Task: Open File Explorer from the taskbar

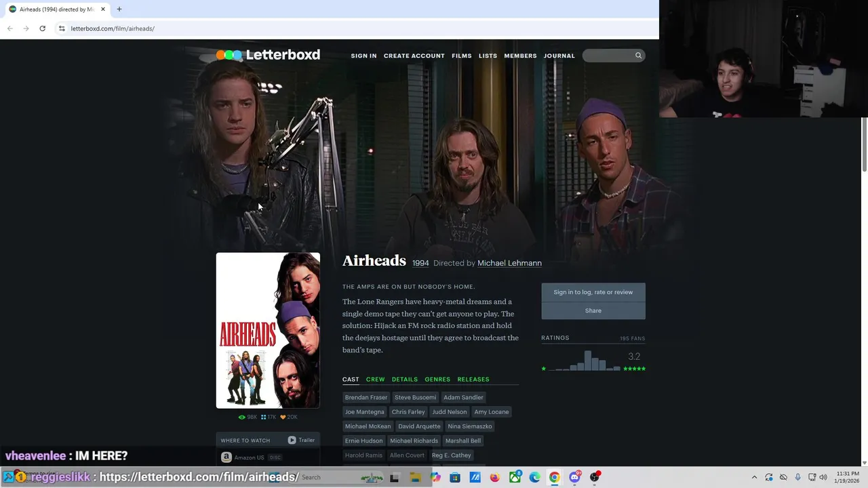Action: tap(415, 477)
